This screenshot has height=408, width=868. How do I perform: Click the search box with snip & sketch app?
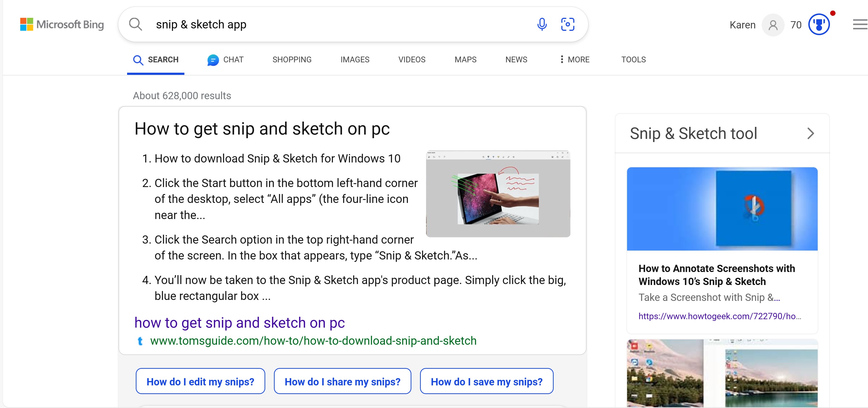tap(353, 24)
